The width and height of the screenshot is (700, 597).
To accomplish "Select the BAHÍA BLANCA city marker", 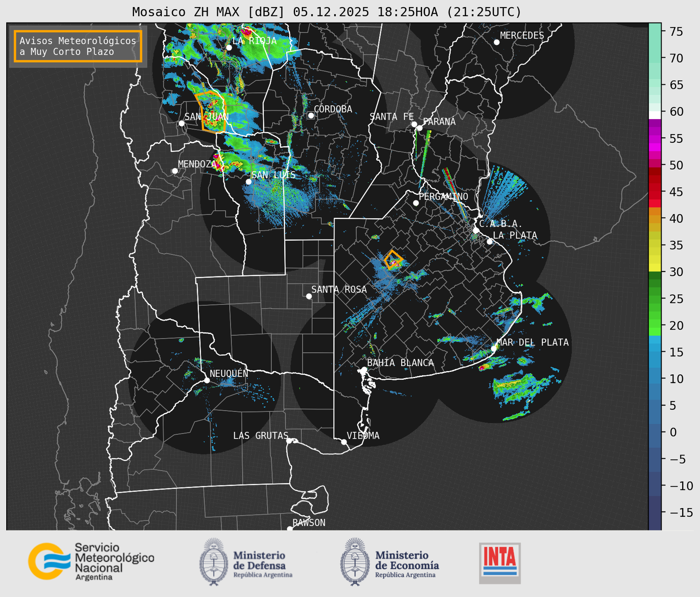I will (x=364, y=369).
